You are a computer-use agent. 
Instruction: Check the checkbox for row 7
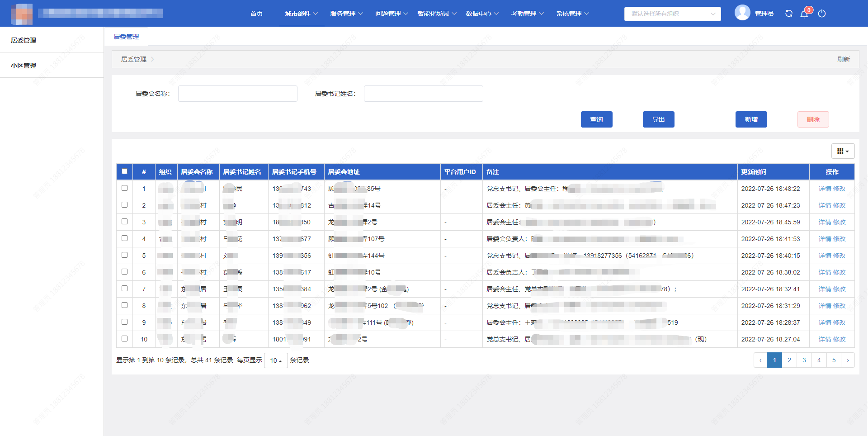(124, 289)
